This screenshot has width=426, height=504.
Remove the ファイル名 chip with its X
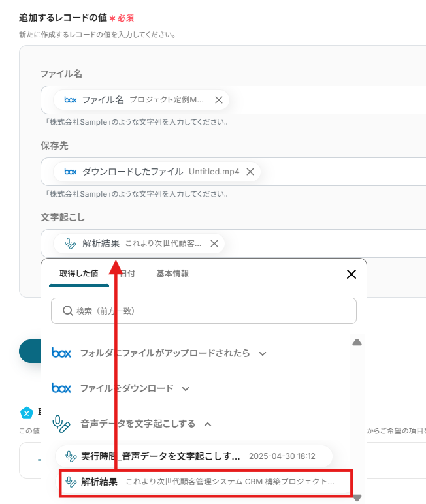(x=219, y=100)
